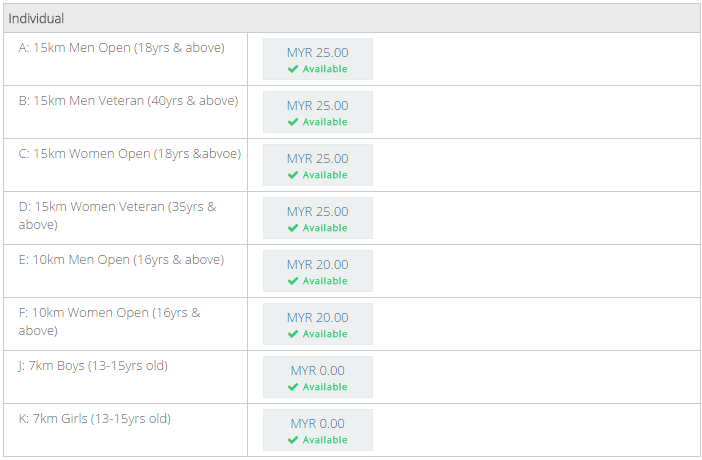Viewport: 702px width, 460px height.
Task: Click category label F: 10km Women Open
Action: 109,313
